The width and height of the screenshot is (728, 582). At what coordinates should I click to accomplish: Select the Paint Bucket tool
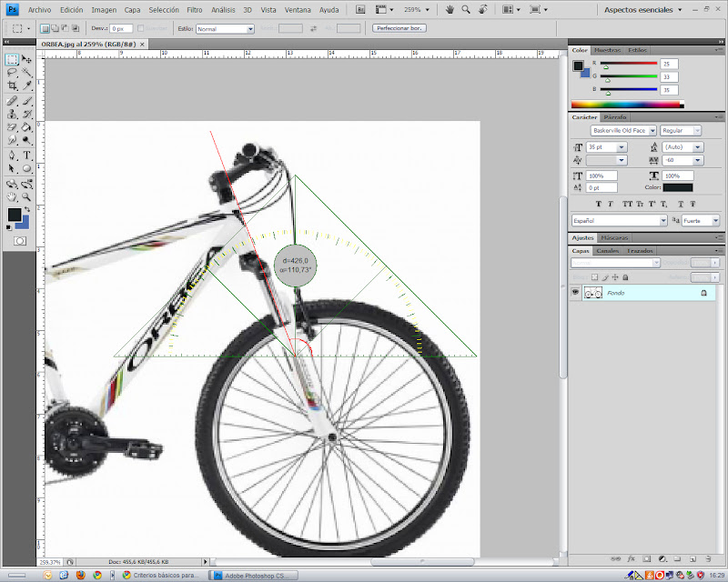(x=27, y=127)
